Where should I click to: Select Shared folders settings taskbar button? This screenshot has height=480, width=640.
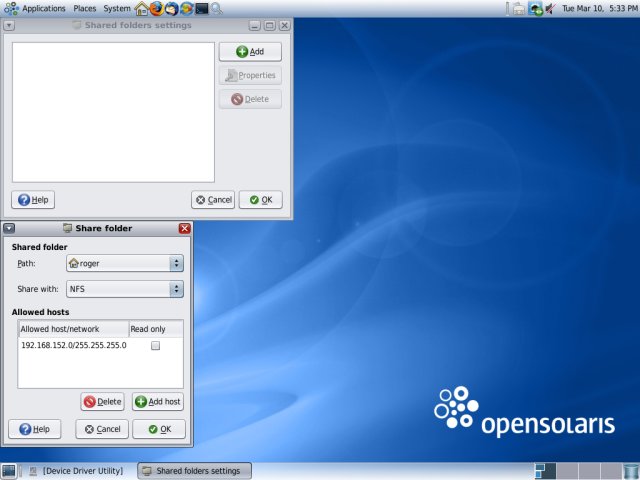click(x=195, y=471)
